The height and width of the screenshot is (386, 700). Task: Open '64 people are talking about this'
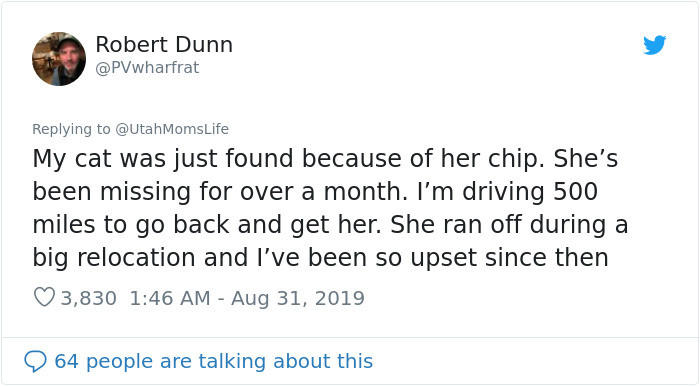pos(213,361)
